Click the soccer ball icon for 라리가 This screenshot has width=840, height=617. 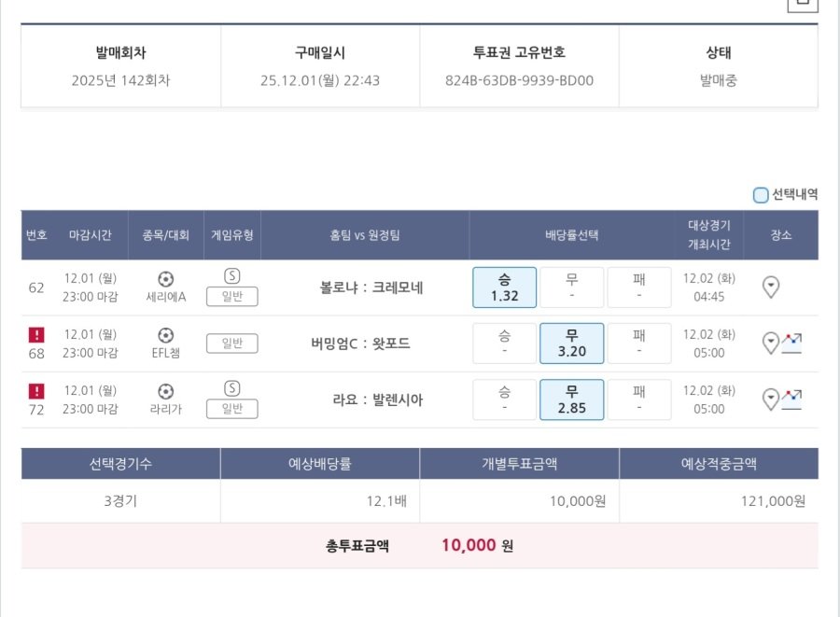(x=166, y=391)
